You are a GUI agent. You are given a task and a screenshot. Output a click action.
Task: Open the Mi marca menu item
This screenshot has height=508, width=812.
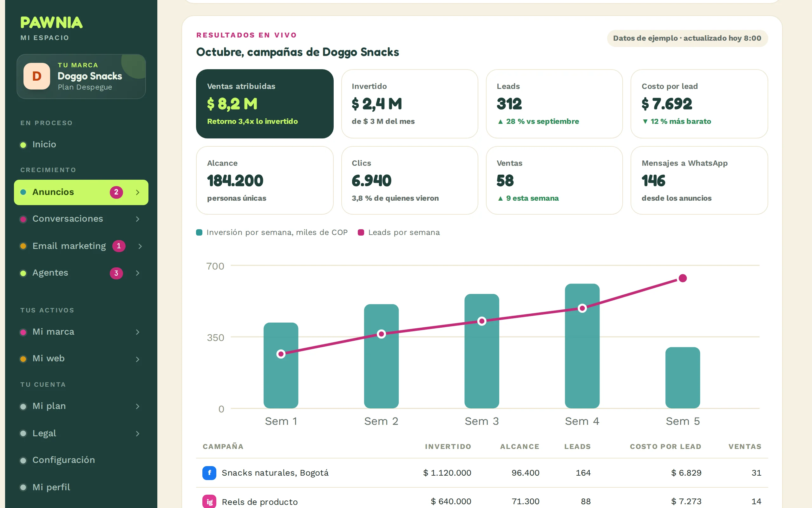(x=81, y=332)
